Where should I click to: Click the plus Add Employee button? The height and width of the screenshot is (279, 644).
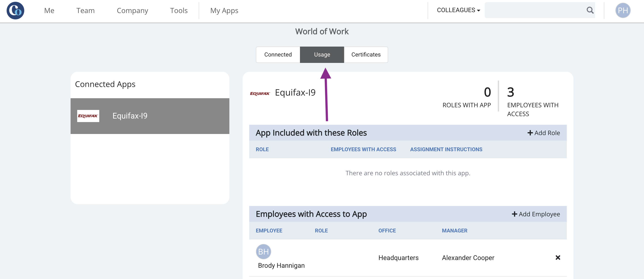coord(535,214)
